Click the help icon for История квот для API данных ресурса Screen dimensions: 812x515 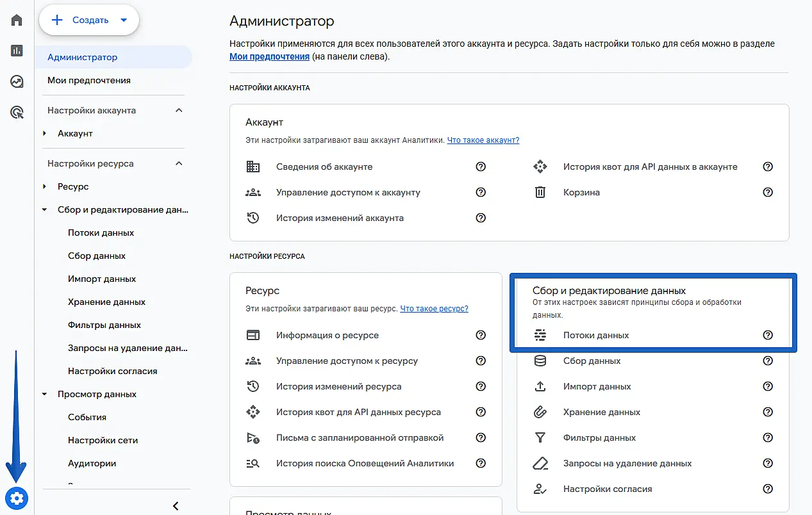tap(481, 412)
